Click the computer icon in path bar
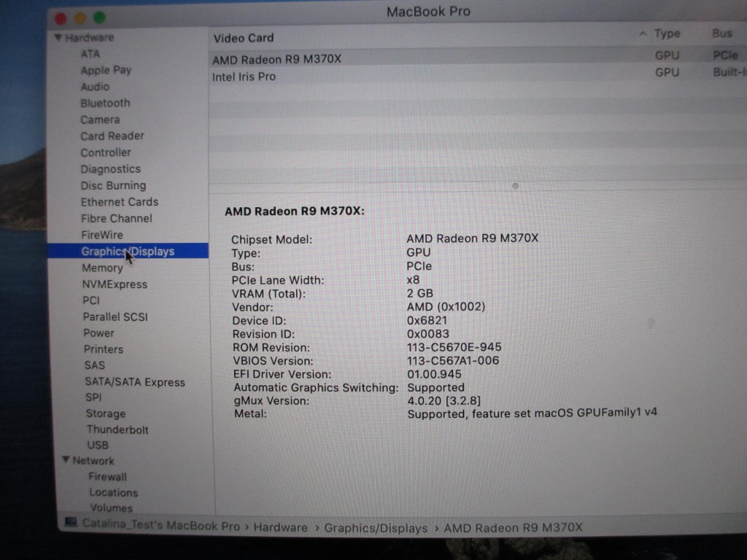The width and height of the screenshot is (747, 560). pos(71,524)
